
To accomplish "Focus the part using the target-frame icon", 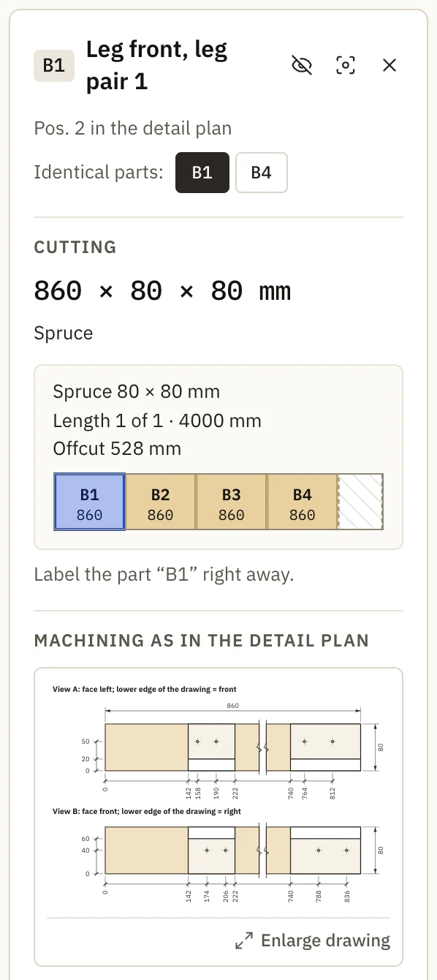I will tap(346, 65).
